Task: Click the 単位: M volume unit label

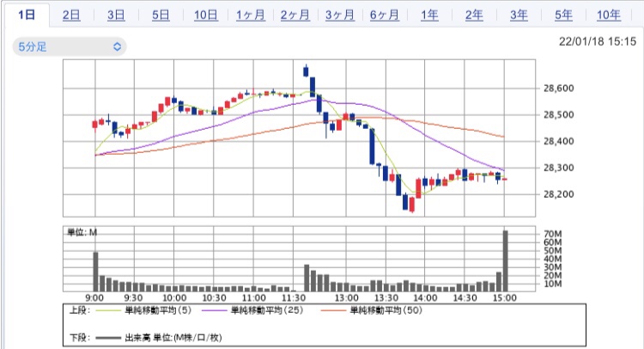Action: [x=82, y=233]
